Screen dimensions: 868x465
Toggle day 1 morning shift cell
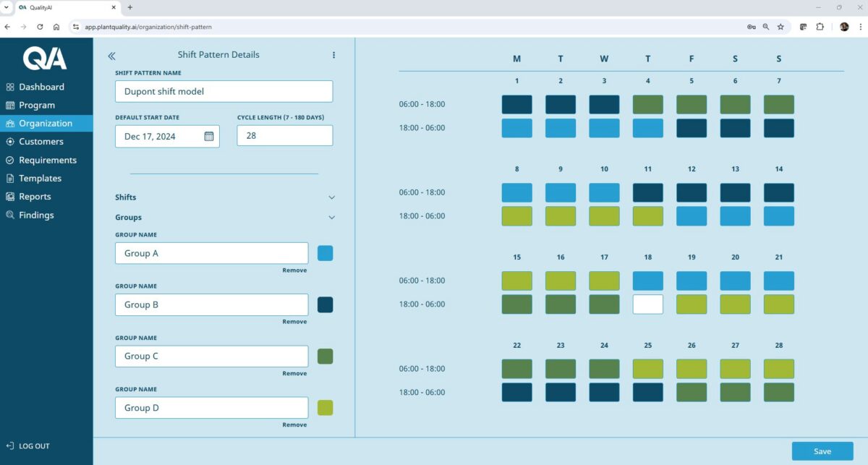coord(516,104)
